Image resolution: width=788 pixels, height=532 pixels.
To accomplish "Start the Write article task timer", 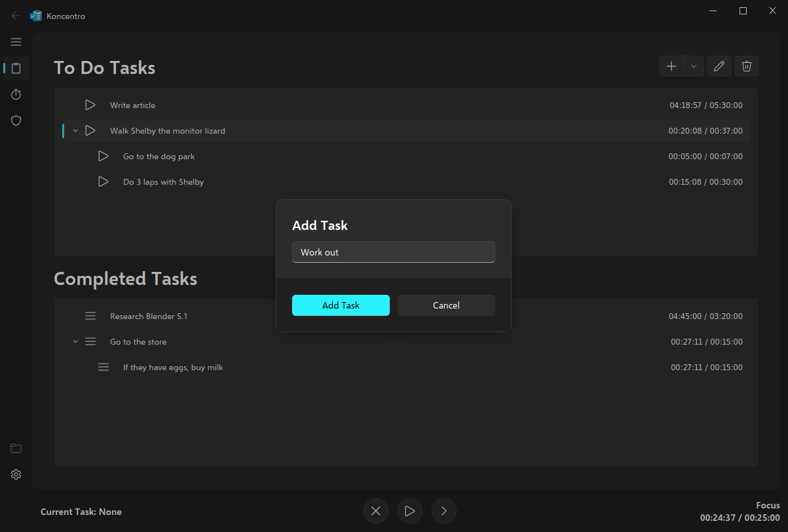I will coord(90,105).
